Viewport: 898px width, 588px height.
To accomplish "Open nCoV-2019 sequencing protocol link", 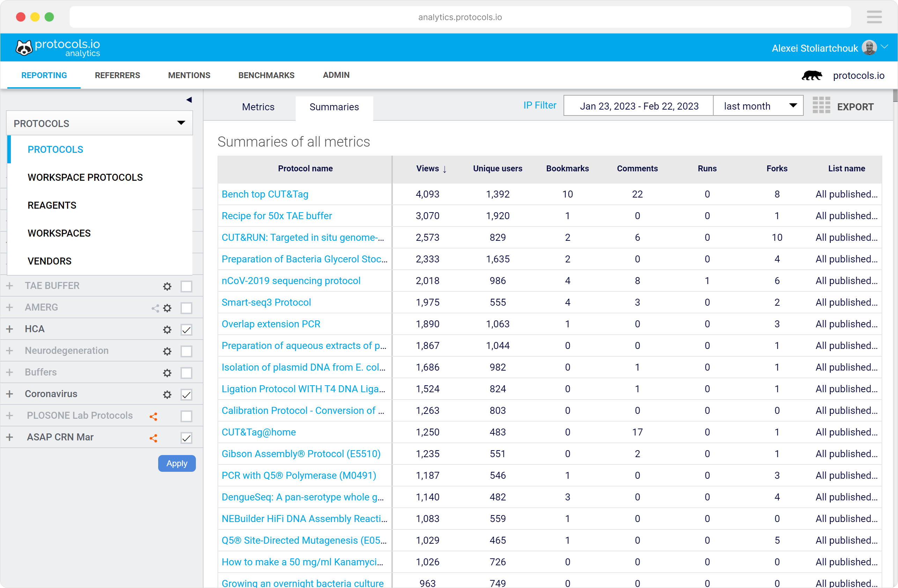I will point(291,281).
